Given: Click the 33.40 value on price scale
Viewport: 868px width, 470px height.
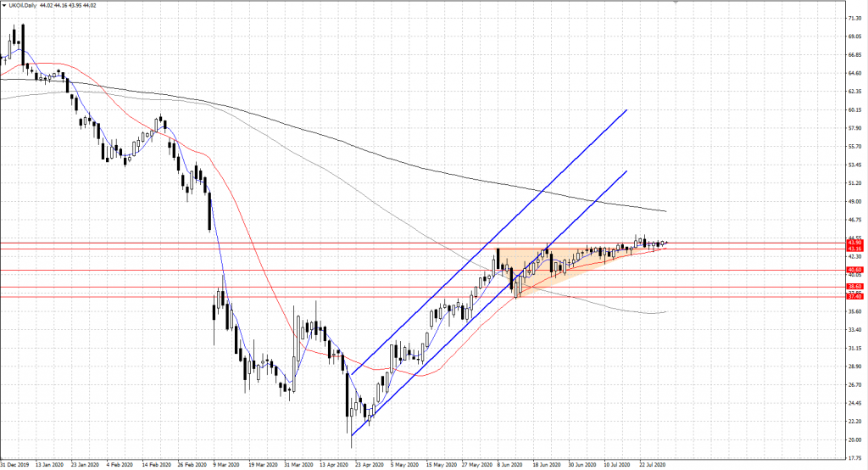Looking at the screenshot, I should (854, 329).
